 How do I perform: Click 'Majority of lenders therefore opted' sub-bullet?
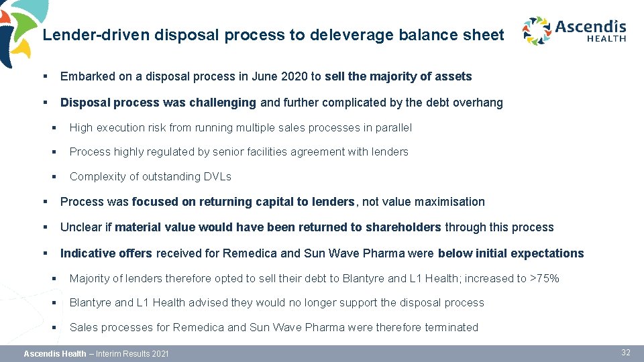(314, 278)
